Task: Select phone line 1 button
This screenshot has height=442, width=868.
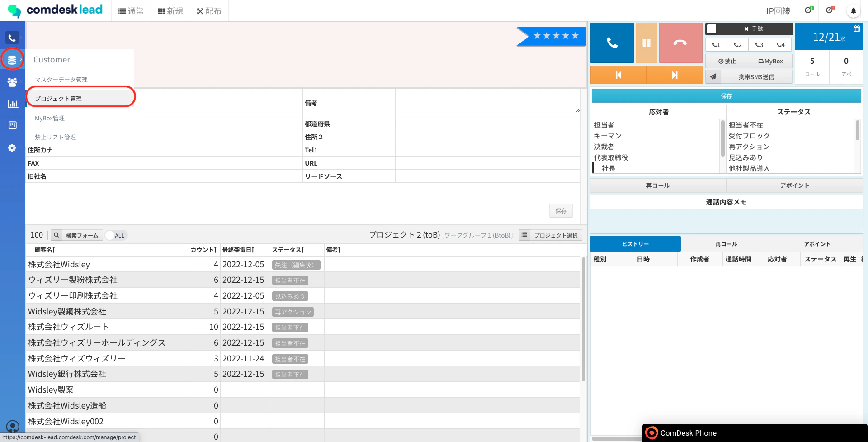Action: 716,45
